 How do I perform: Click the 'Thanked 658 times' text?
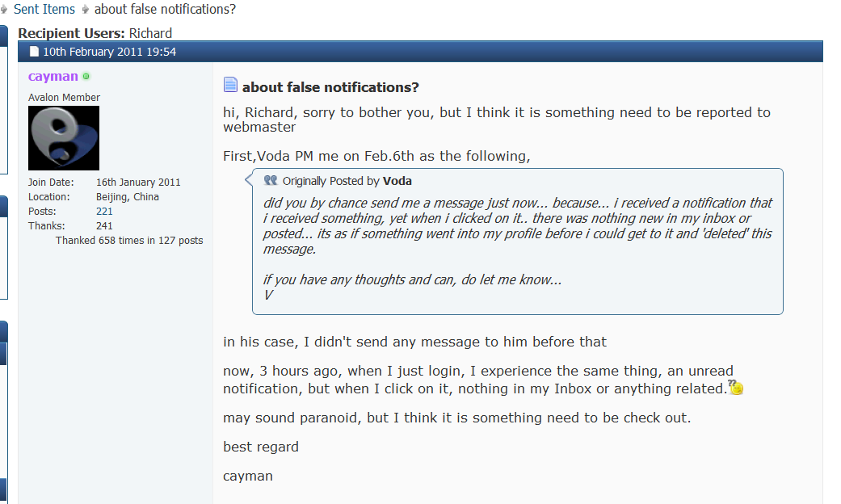tap(129, 241)
